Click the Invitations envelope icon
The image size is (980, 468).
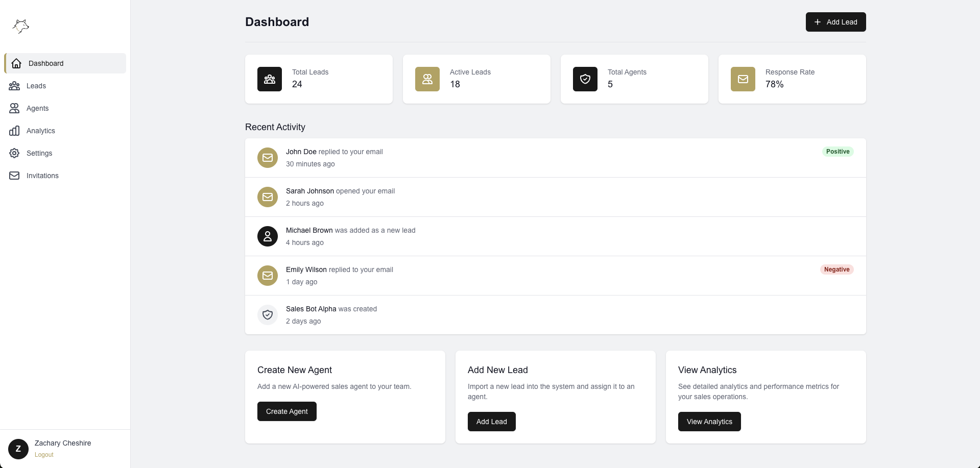pyautogui.click(x=14, y=176)
